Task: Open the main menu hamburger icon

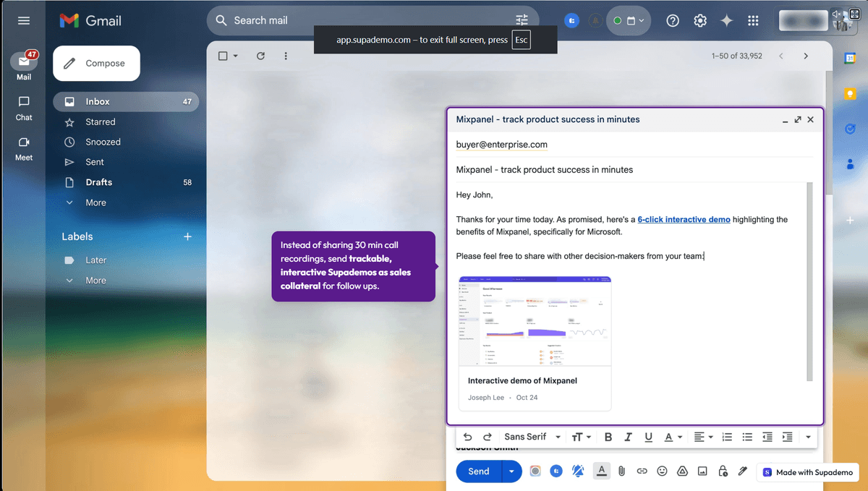Action: click(24, 21)
